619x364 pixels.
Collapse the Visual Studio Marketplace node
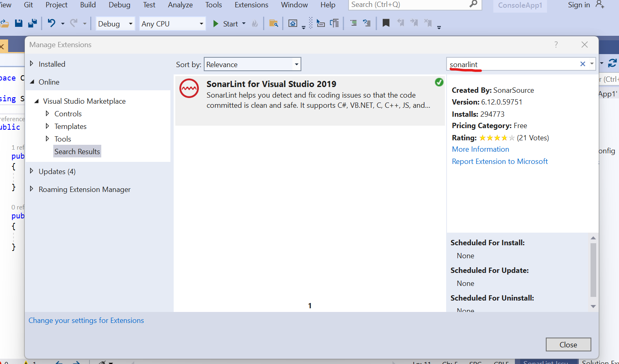coord(36,101)
